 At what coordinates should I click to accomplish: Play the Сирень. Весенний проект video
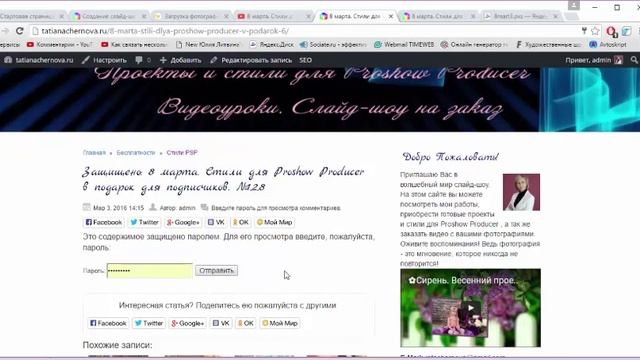[471, 308]
